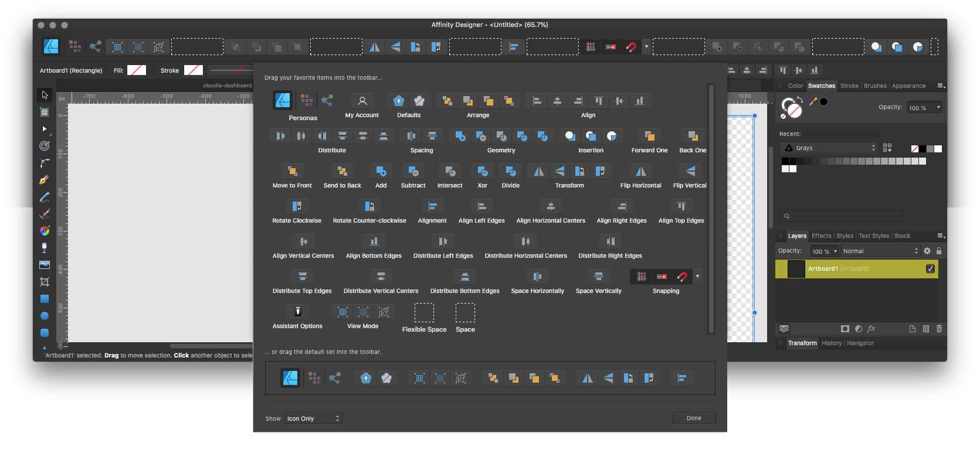The height and width of the screenshot is (453, 980).
Task: Open the Swatches panel Opacity dropdown
Action: (x=924, y=108)
